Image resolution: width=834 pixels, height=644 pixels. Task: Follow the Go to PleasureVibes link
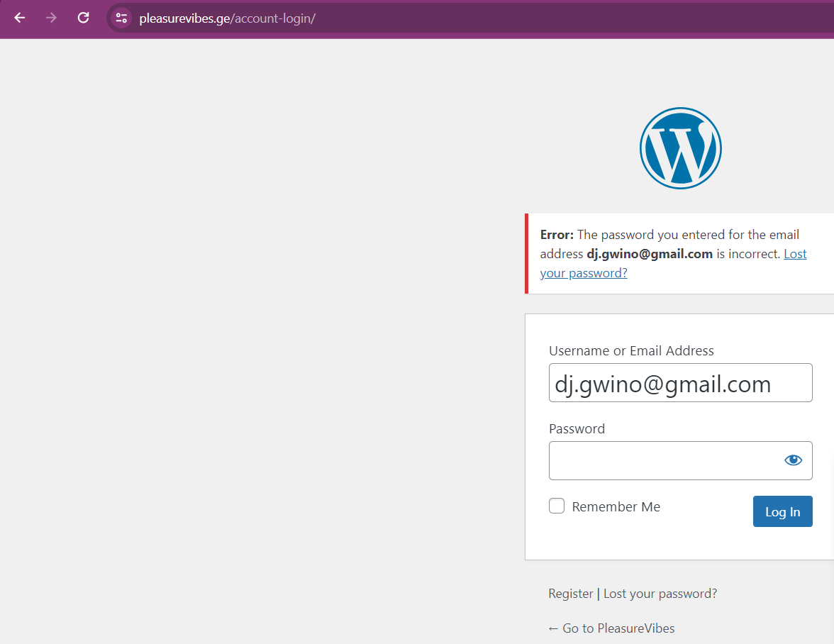tap(611, 628)
